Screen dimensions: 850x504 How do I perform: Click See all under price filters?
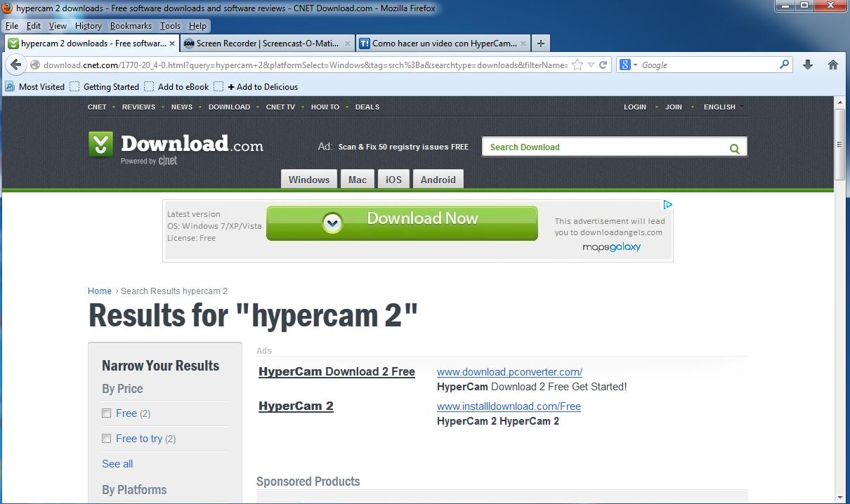[117, 463]
